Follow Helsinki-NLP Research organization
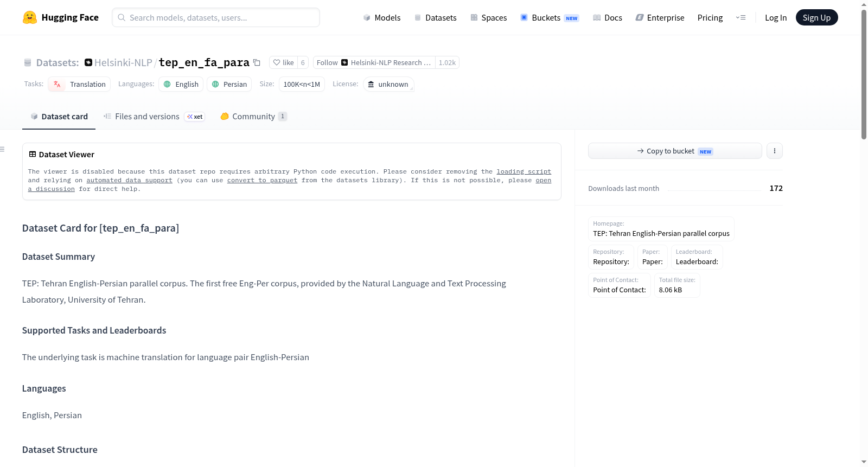Viewport: 868px width, 467px height. click(374, 63)
